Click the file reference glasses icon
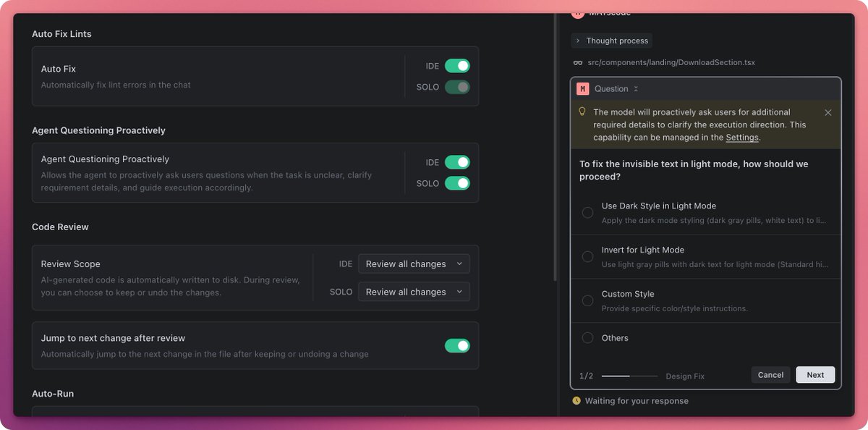Screen dimensions: 868x430 tap(577, 63)
